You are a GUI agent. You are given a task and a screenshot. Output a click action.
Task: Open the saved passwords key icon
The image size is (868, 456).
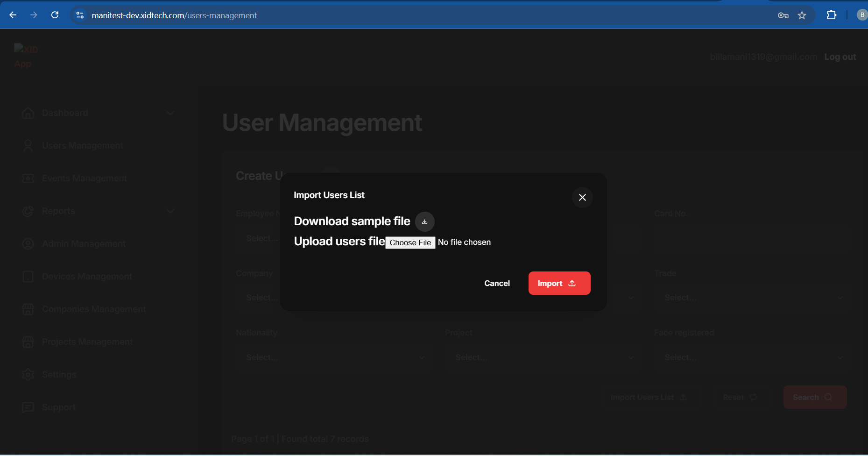(783, 15)
